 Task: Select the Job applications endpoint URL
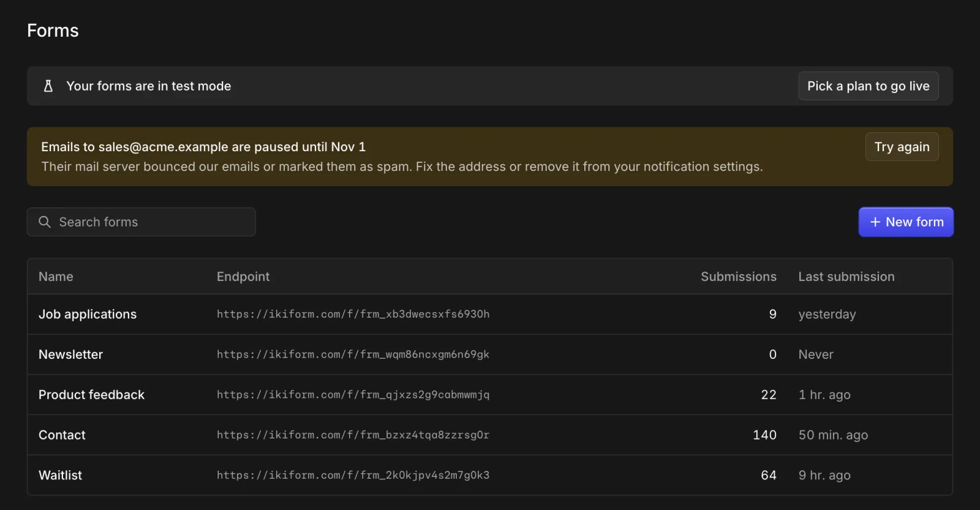(x=353, y=314)
